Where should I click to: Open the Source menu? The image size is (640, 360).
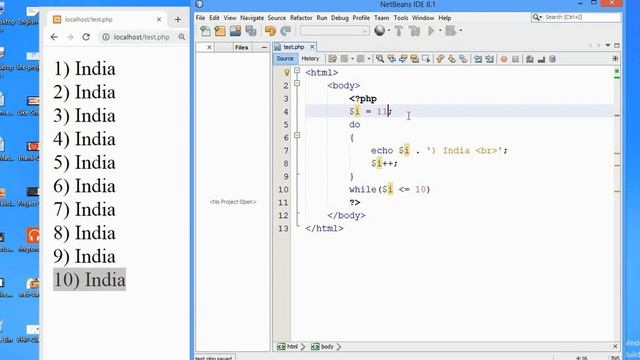(277, 18)
